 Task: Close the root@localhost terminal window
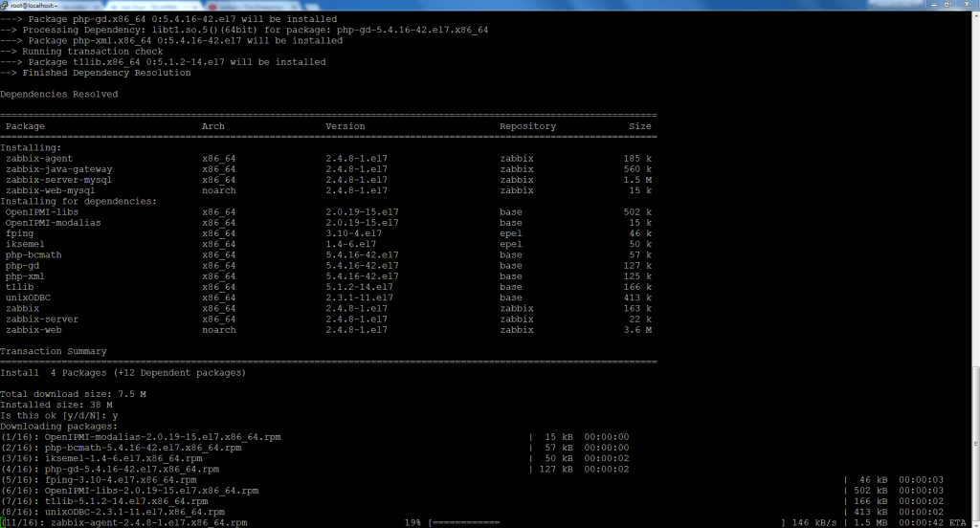pyautogui.click(x=965, y=5)
